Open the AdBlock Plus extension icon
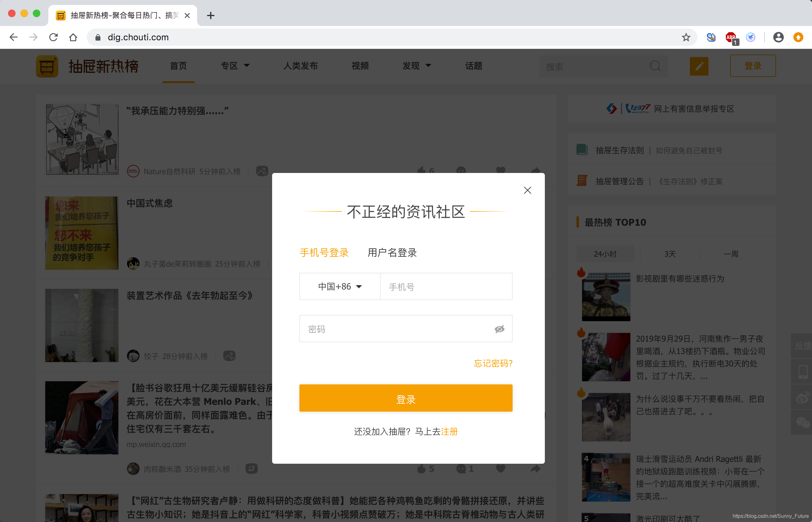Viewport: 812px width, 522px height. point(731,37)
